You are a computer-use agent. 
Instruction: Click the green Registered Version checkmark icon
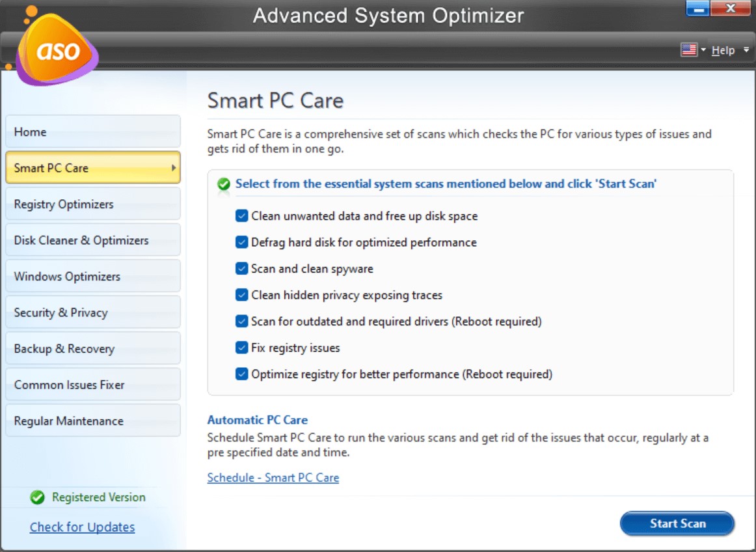[37, 497]
